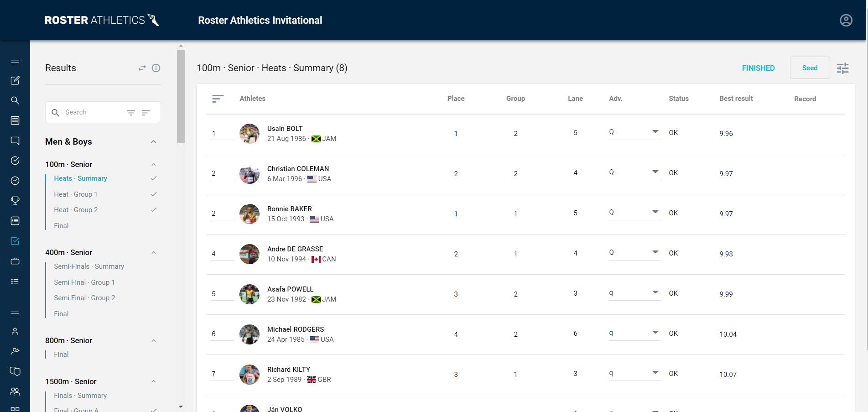Open the filter settings icon near the Seed button
The width and height of the screenshot is (868, 412).
(x=842, y=68)
